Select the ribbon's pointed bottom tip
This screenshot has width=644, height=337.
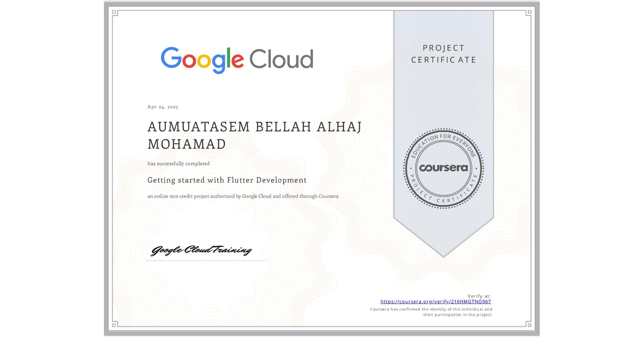(x=444, y=254)
